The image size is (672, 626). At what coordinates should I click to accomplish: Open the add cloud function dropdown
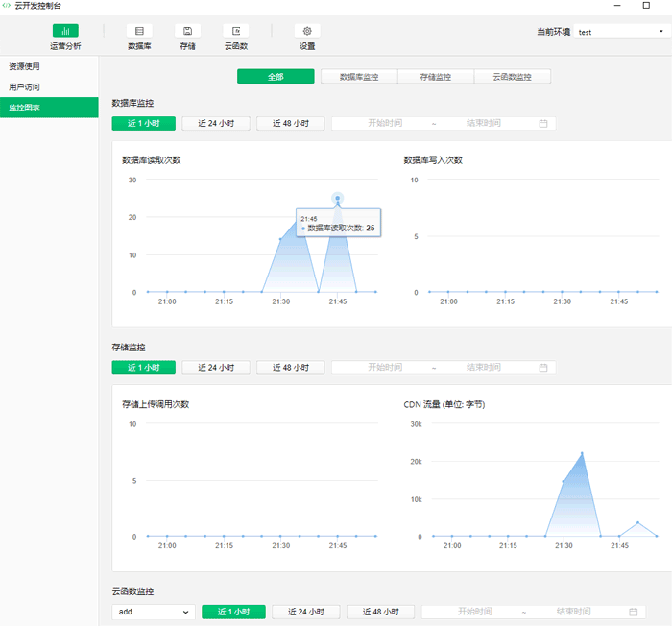tap(154, 612)
